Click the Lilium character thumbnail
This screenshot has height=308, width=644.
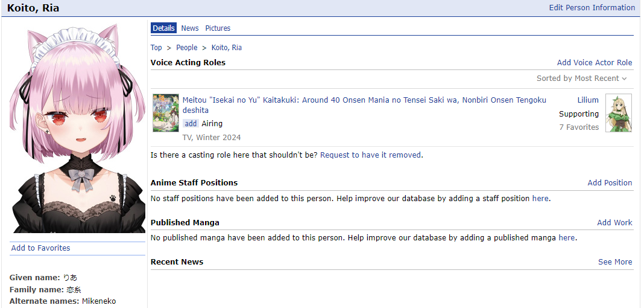(x=618, y=113)
